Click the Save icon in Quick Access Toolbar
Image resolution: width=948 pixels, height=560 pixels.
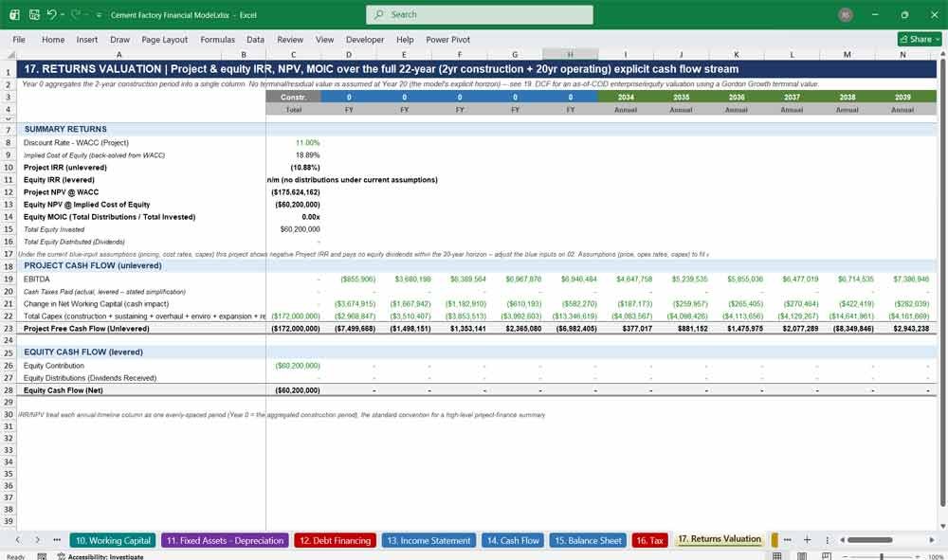point(34,14)
